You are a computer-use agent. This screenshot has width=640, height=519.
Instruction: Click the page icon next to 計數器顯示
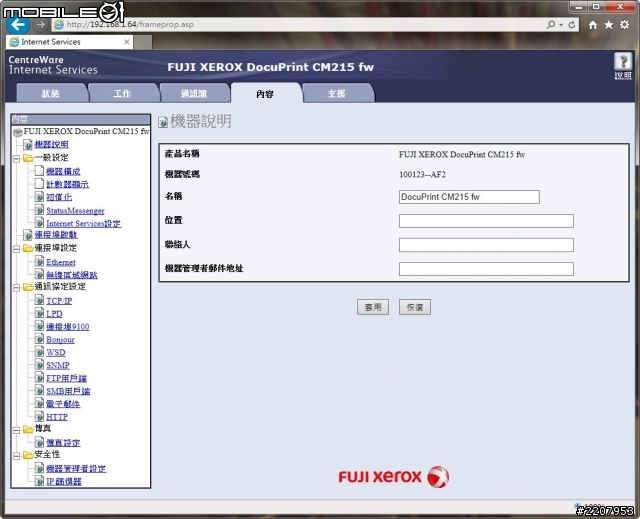39,184
